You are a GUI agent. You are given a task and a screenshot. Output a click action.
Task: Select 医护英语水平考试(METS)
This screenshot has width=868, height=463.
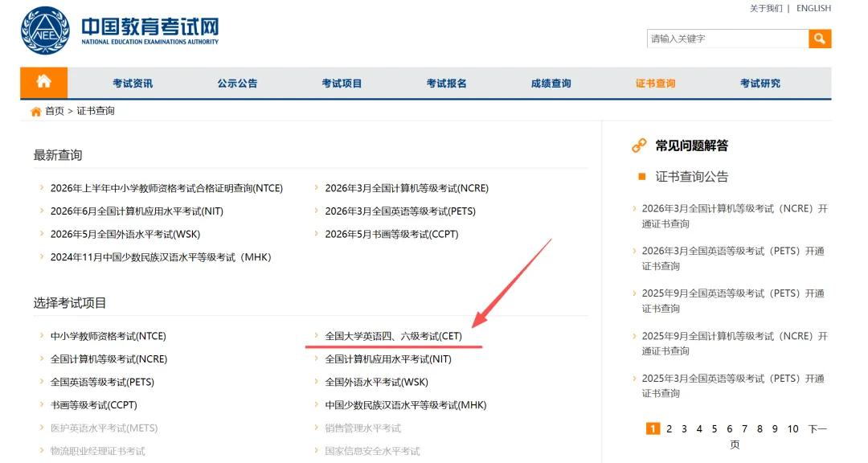104,428
